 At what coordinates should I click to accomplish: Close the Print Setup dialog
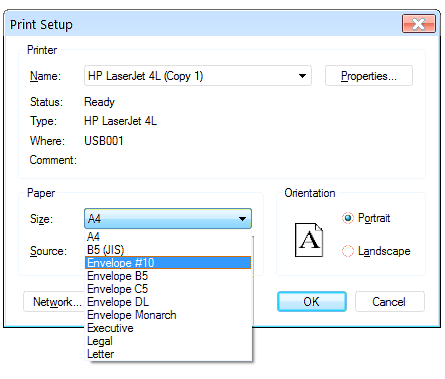point(419,24)
